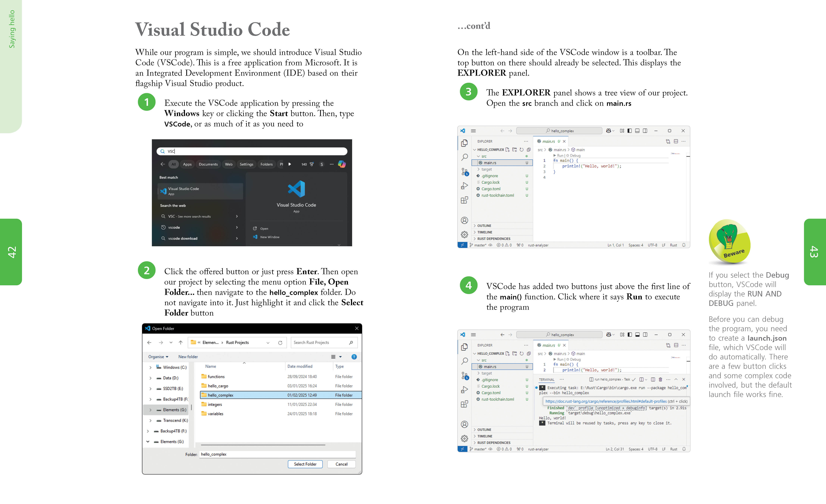Image resolution: width=826 pixels, height=504 pixels.
Task: Split editor in upper VSCode window
Action: (676, 142)
